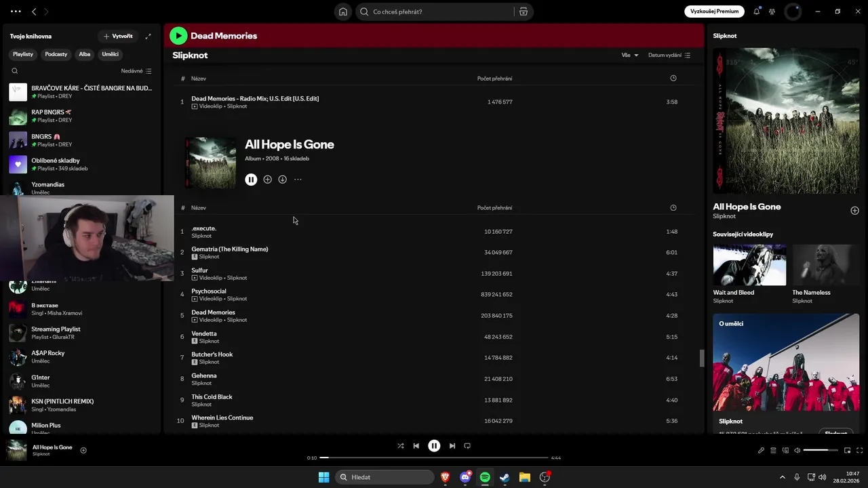
Task: Play Dead Memories with the green button
Action: [178, 36]
